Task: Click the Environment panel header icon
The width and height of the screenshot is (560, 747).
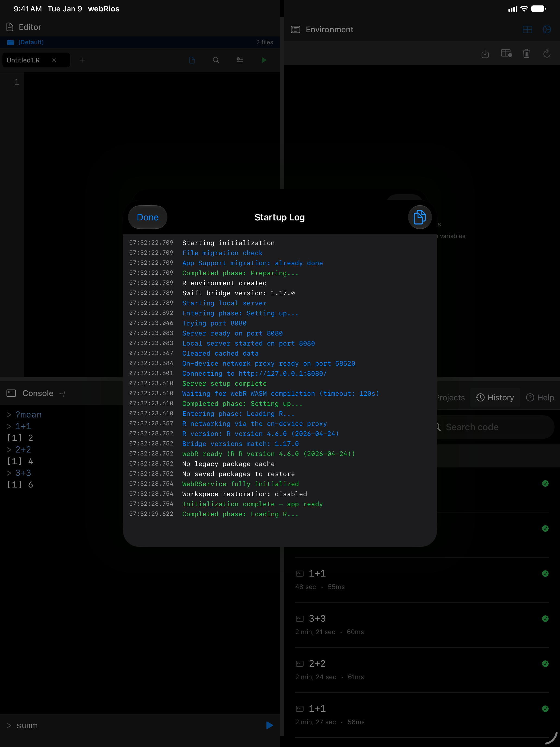Action: tap(295, 30)
